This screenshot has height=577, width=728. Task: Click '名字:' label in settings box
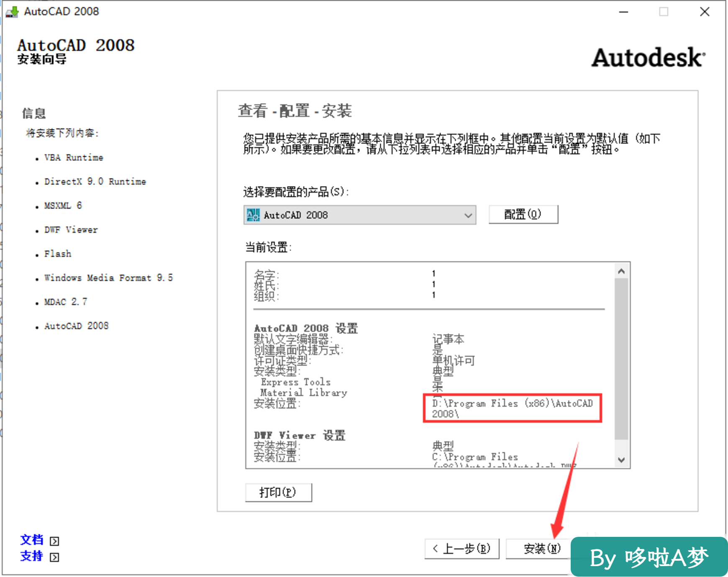point(267,275)
